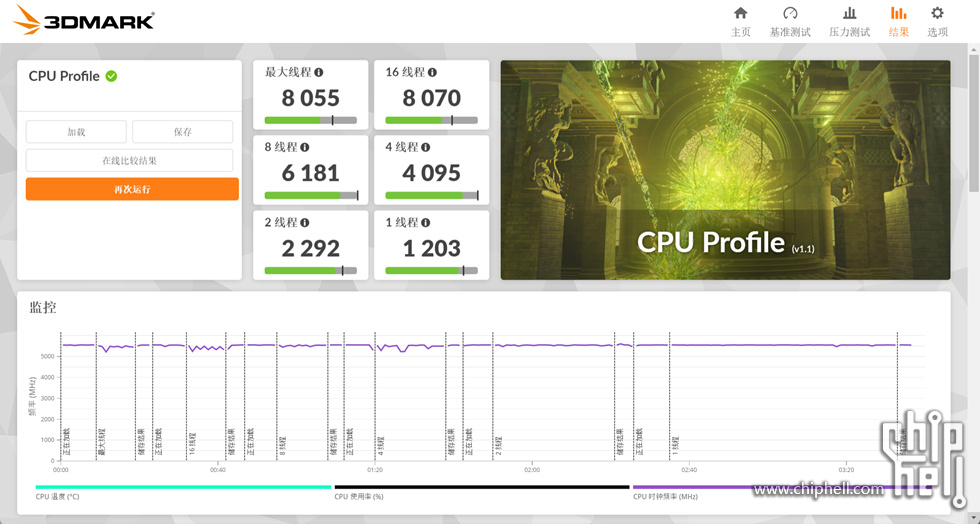Click the max threads score bar
This screenshot has height=524, width=980.
tap(311, 120)
